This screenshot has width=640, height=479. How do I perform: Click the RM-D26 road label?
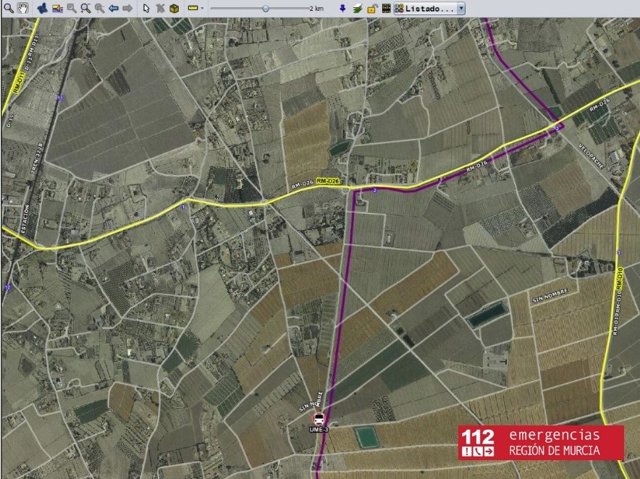coord(329,181)
